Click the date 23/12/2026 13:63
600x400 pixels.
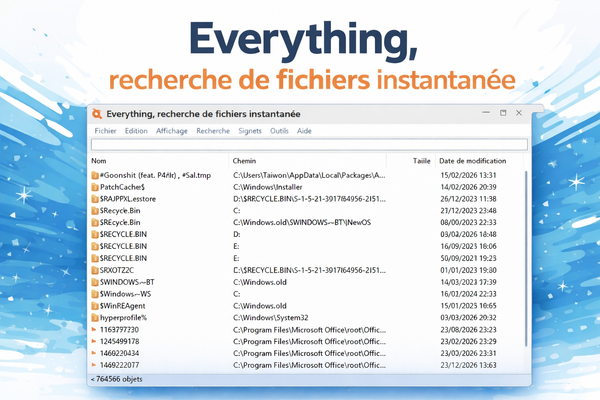[468, 365]
